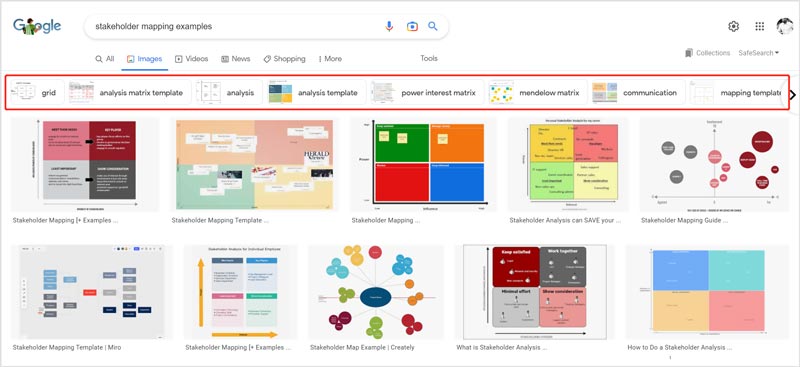Open the Individual Employee analysis thumbnail
The height and width of the screenshot is (367, 800).
click(240, 292)
